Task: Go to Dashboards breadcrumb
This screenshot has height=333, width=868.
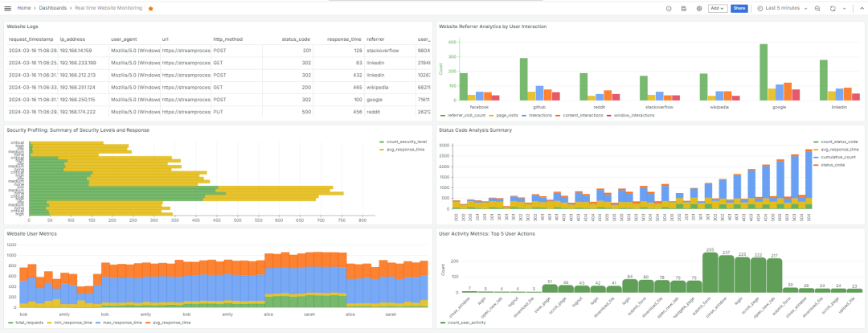Action: pos(54,8)
